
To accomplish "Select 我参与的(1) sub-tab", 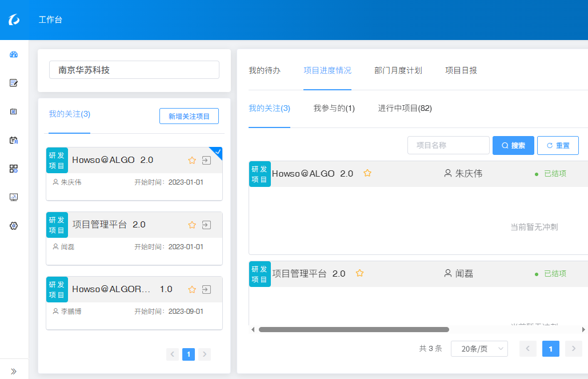I will (x=334, y=109).
